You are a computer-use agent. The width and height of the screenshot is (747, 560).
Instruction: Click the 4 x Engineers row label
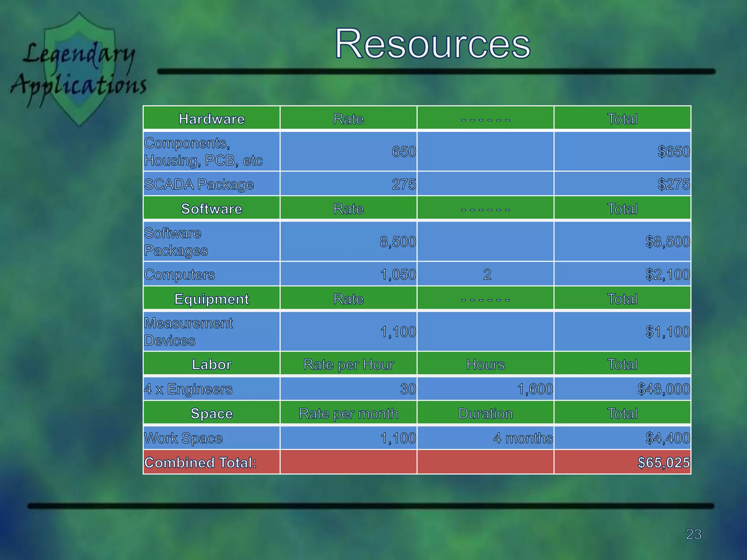(188, 389)
